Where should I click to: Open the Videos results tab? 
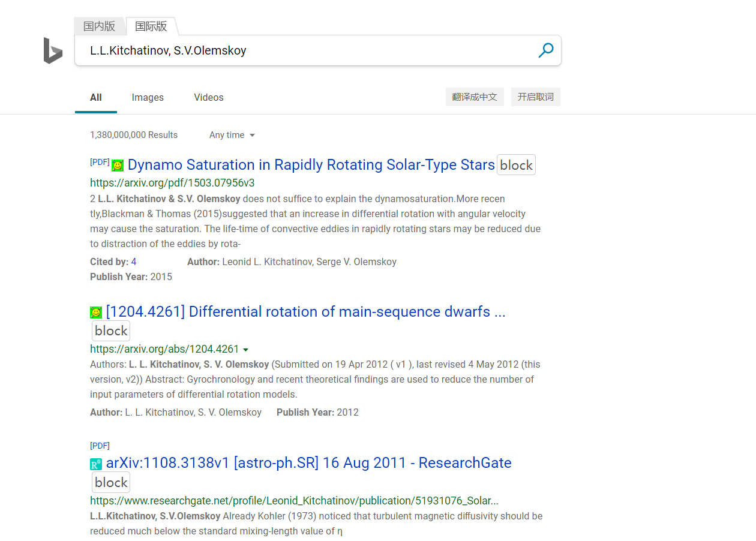click(209, 97)
